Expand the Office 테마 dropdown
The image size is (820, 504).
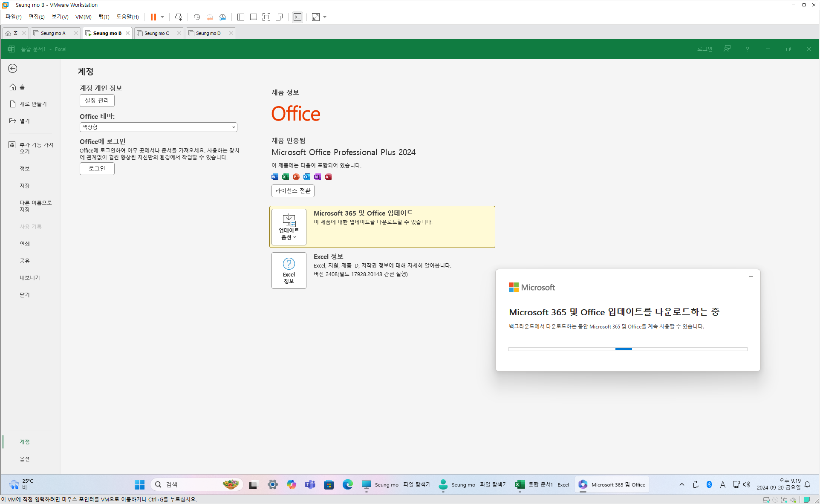tap(158, 127)
